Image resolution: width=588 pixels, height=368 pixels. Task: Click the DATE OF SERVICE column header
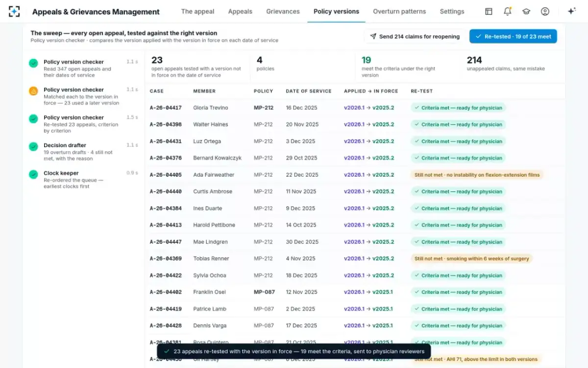[x=309, y=91]
